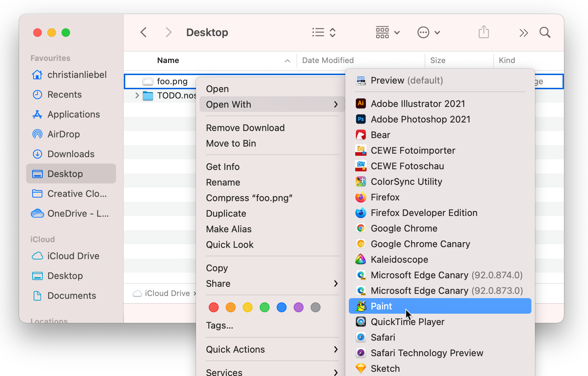Open AirDrop in the sidebar
588x376 pixels.
[64, 134]
